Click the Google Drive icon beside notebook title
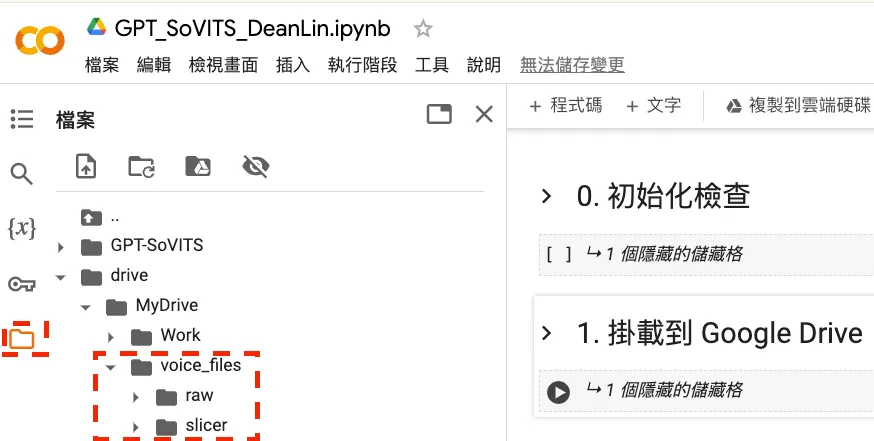This screenshot has height=441, width=874. point(96,26)
